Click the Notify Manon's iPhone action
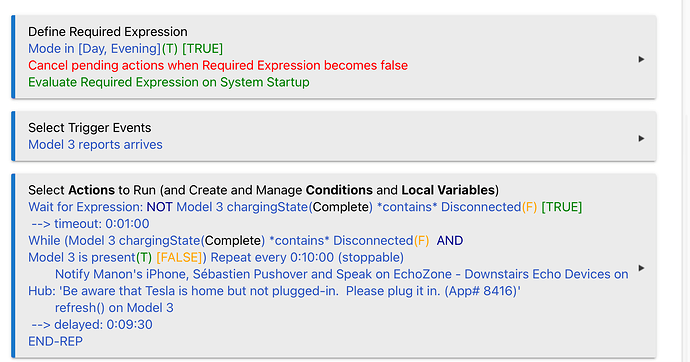Image resolution: width=690 pixels, height=362 pixels. [x=341, y=274]
